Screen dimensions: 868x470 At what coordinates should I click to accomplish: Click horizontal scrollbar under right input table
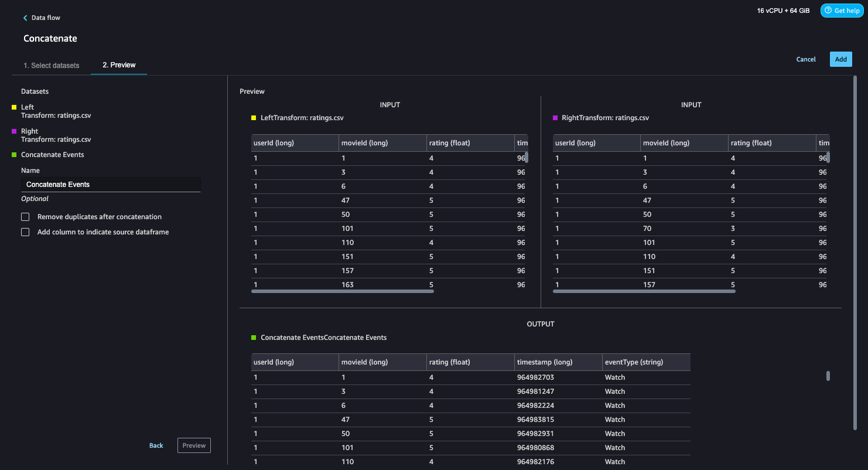coord(644,291)
